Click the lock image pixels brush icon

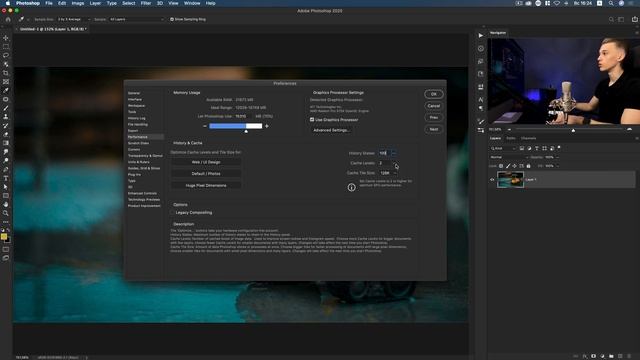[508, 166]
